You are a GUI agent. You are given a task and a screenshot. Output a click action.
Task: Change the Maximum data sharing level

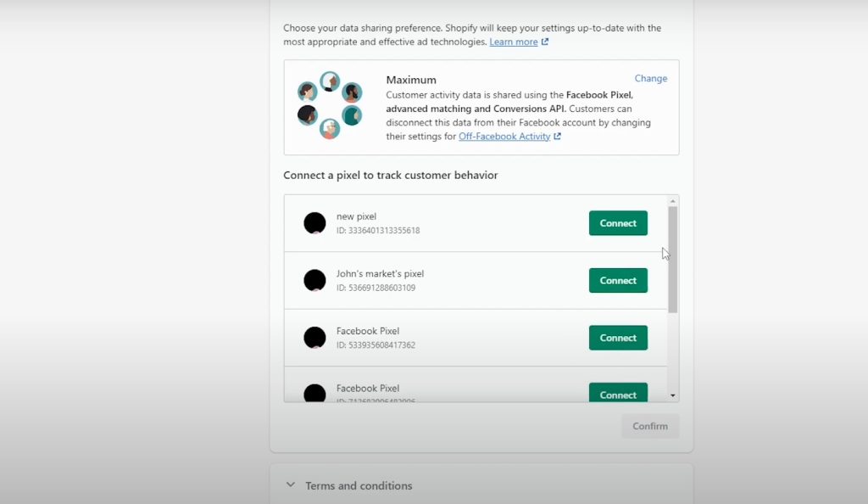[650, 78]
